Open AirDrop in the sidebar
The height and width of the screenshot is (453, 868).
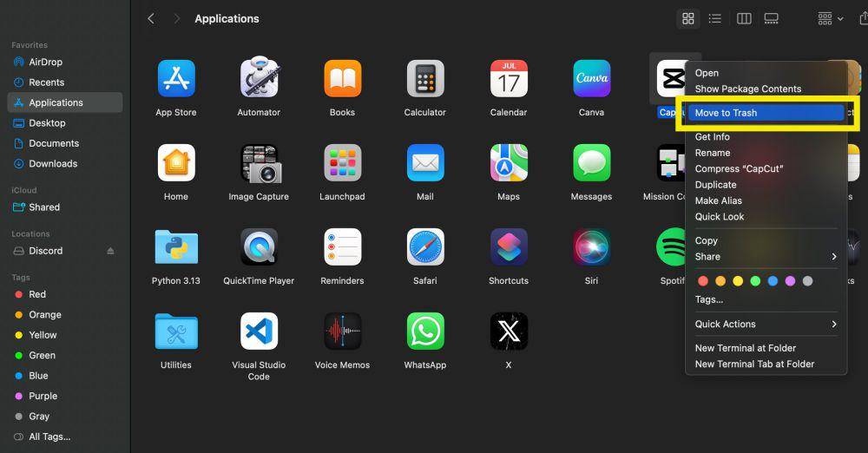click(65, 62)
